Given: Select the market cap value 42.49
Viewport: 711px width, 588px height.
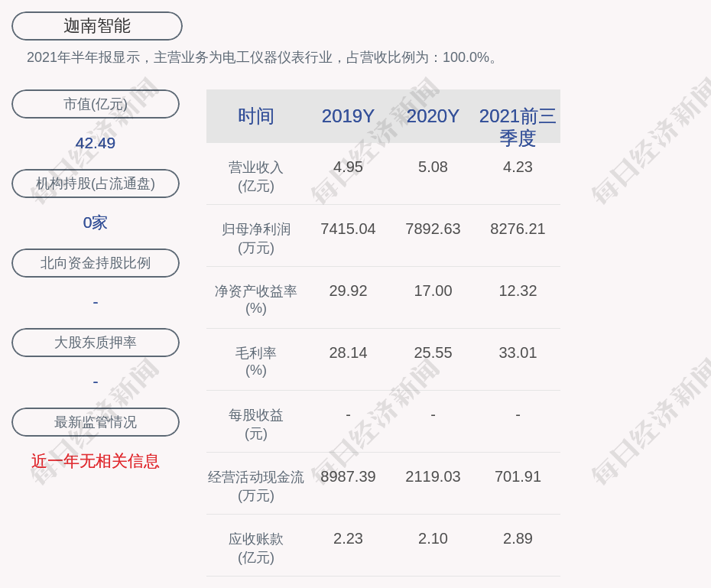Looking at the screenshot, I should [95, 143].
